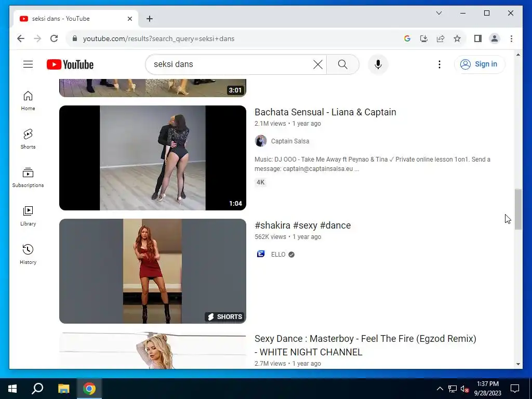Select the seksi dans - YouTube tab
The image size is (532, 399).
pos(75,19)
